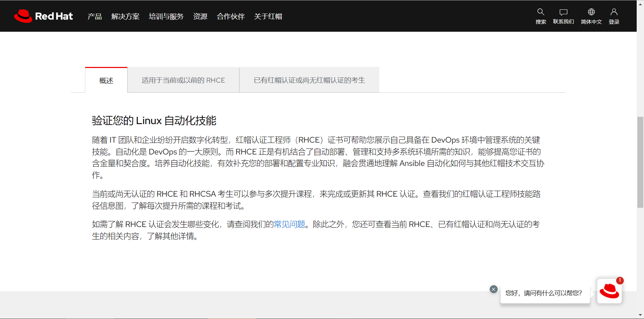Select the 概述 tab
Screen dimensions: 644x319
[106, 81]
